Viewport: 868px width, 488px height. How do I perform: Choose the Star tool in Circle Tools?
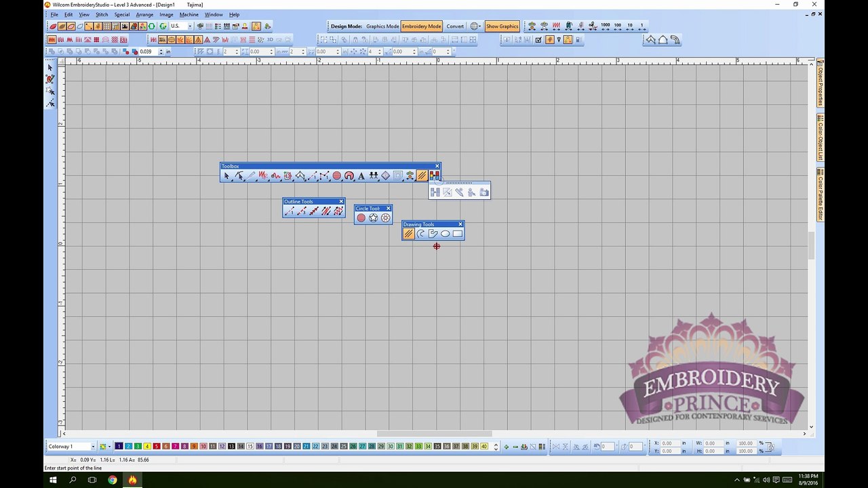tap(374, 218)
